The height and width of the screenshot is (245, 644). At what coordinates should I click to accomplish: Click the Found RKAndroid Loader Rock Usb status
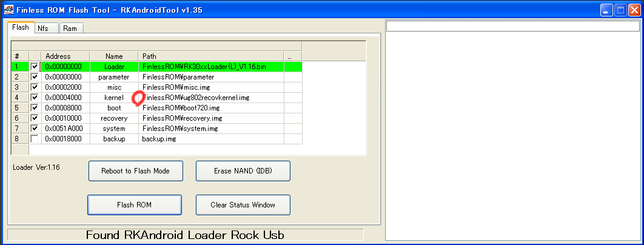pyautogui.click(x=185, y=235)
